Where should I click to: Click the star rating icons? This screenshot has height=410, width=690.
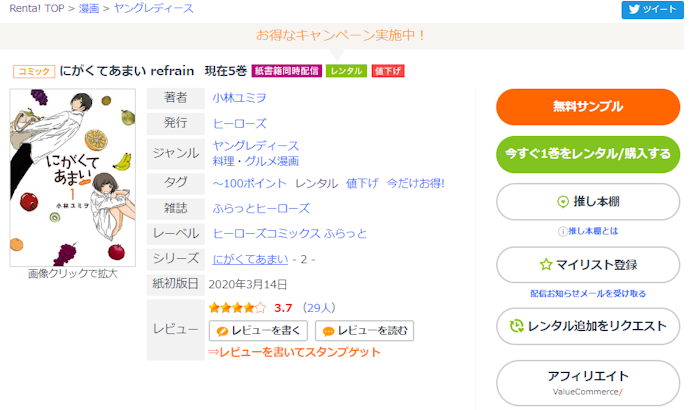click(238, 308)
